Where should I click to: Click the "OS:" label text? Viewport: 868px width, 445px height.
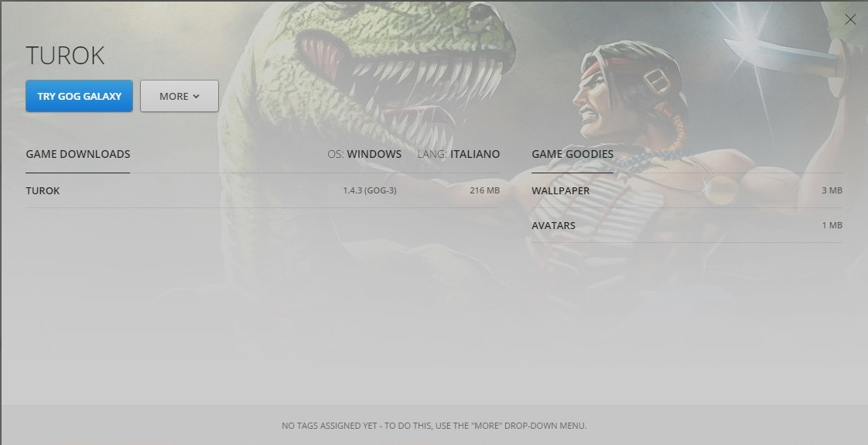pos(336,154)
